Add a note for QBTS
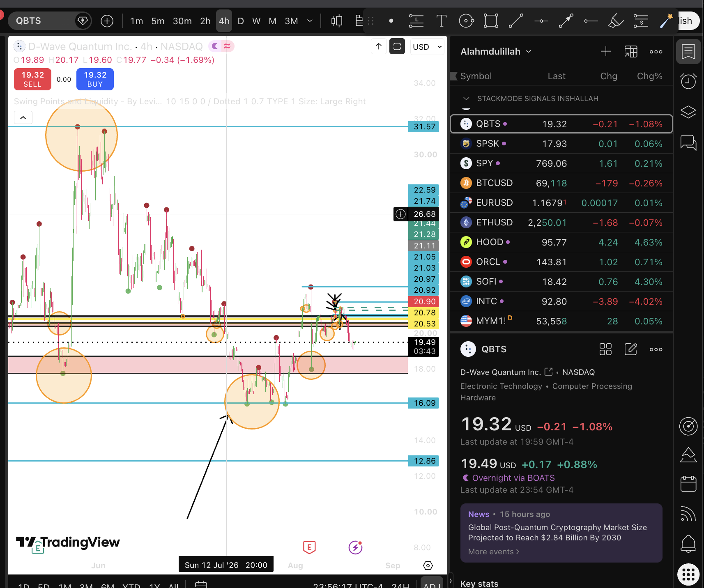 pyautogui.click(x=630, y=349)
